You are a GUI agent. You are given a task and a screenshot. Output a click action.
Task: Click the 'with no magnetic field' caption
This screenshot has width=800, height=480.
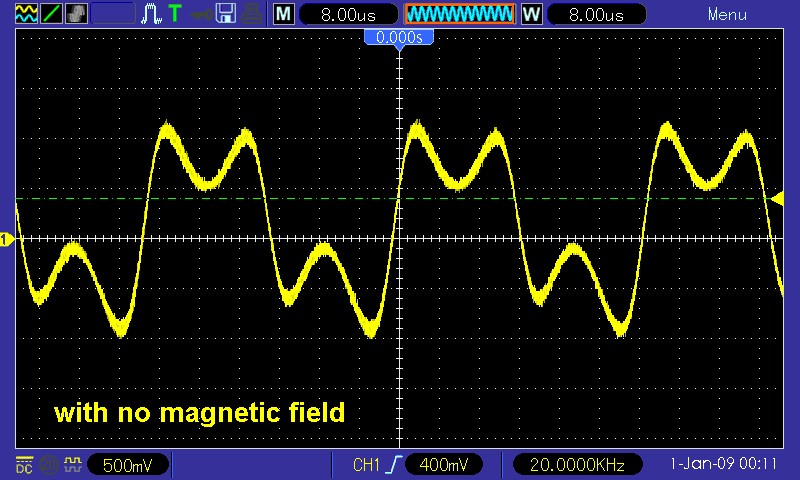tap(199, 413)
